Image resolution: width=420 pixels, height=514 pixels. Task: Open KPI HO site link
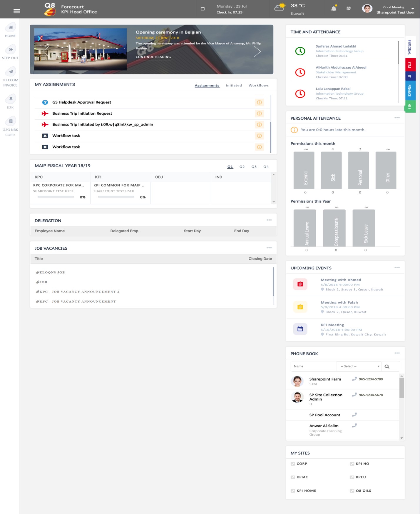click(362, 464)
